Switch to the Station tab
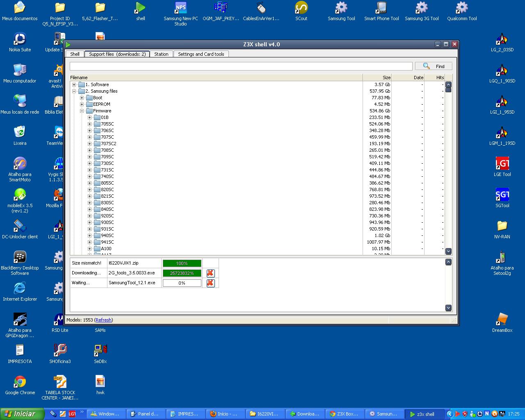Viewport: 525px width, 420px height. pyautogui.click(x=161, y=54)
